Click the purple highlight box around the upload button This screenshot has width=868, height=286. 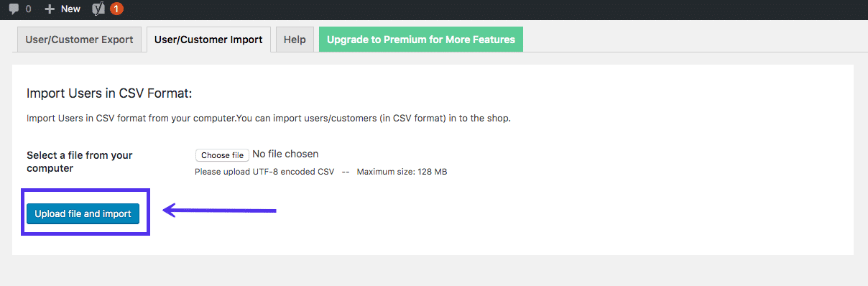coord(85,212)
